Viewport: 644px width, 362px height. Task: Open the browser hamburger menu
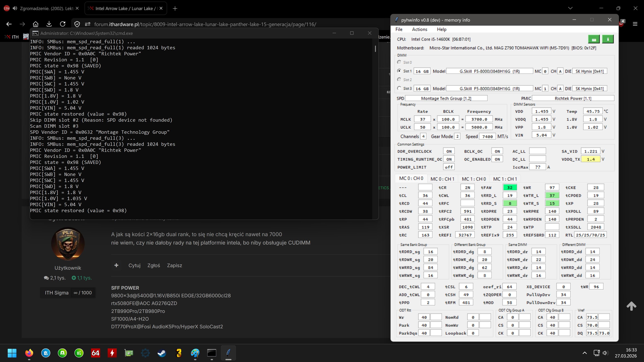click(635, 24)
